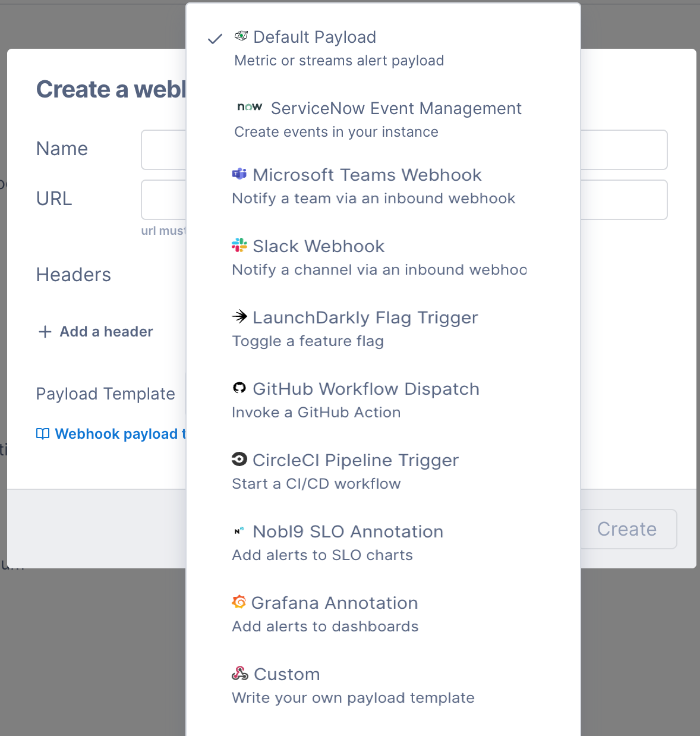The width and height of the screenshot is (700, 736).
Task: Select the CircleCI Pipeline Trigger template
Action: point(355,460)
